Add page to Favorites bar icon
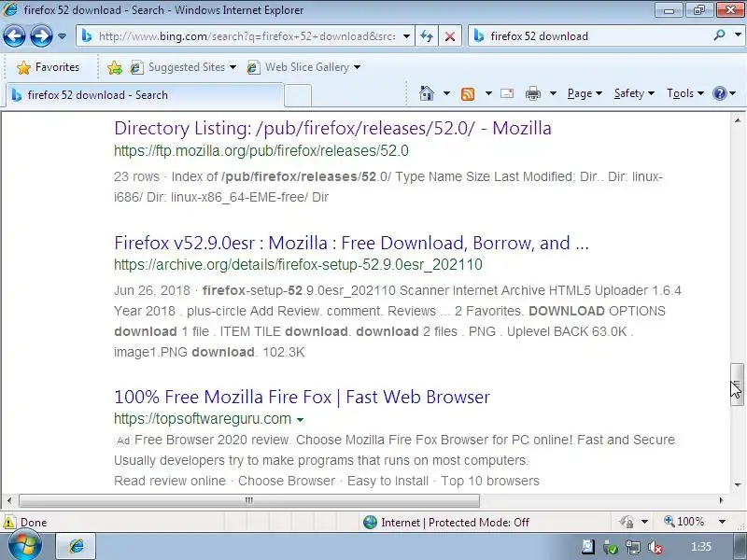 click(115, 67)
